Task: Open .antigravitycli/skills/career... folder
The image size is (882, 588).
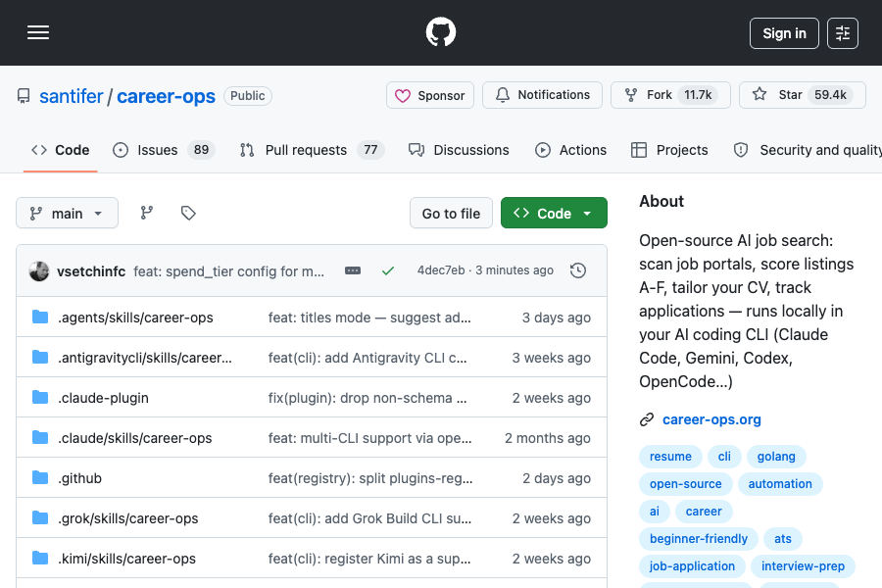Action: [145, 358]
